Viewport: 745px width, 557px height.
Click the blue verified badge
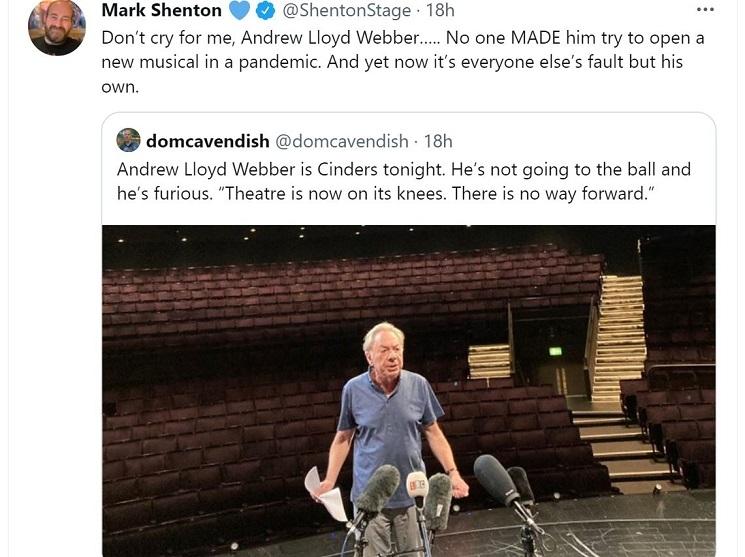[x=265, y=11]
